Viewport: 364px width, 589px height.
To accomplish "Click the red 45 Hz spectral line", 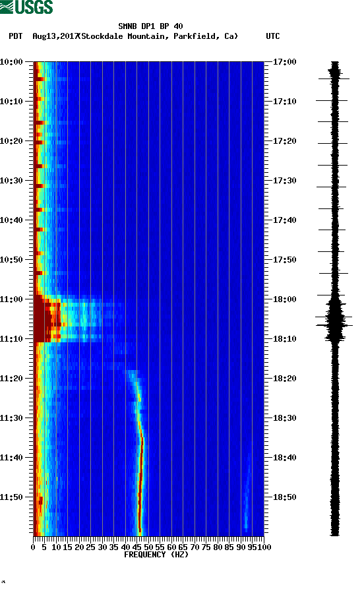I will tap(140, 485).
